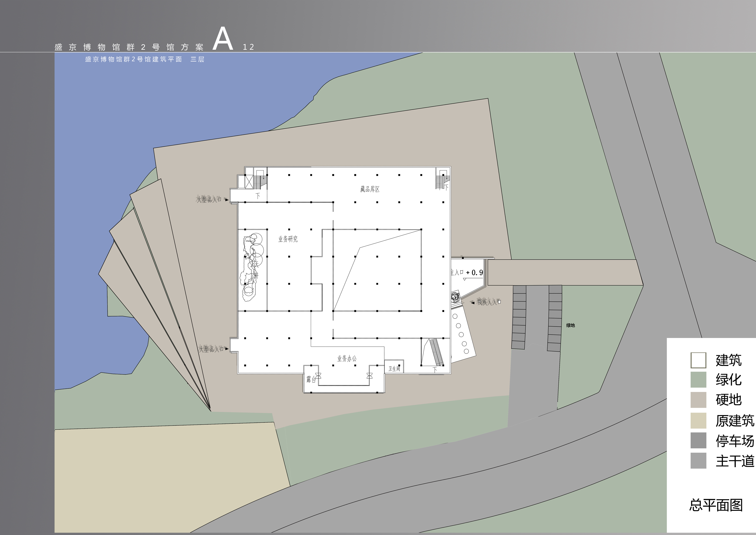This screenshot has width=756, height=535.
Task: Click the legend label text 硬地
Action: [728, 400]
